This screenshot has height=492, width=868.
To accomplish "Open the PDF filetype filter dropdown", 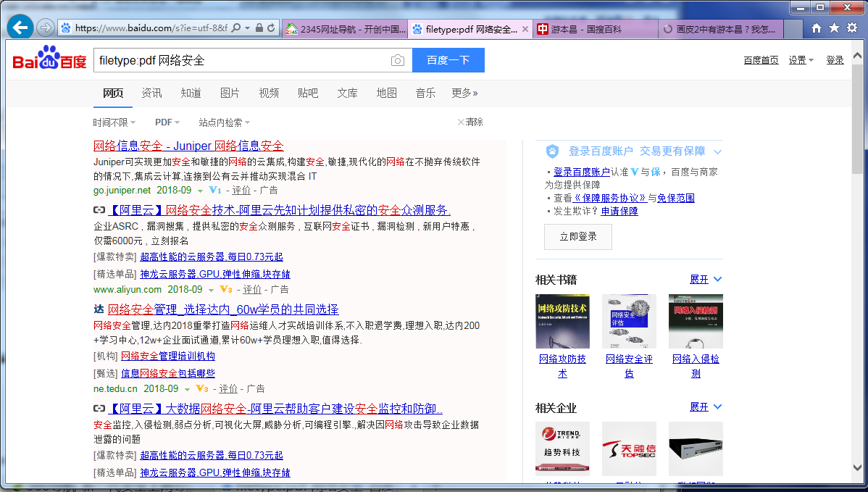I will (167, 122).
